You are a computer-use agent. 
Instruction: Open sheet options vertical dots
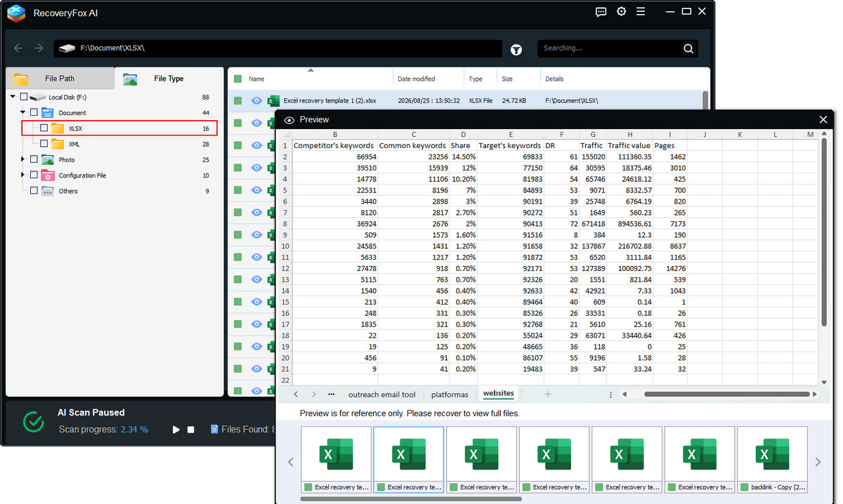610,394
